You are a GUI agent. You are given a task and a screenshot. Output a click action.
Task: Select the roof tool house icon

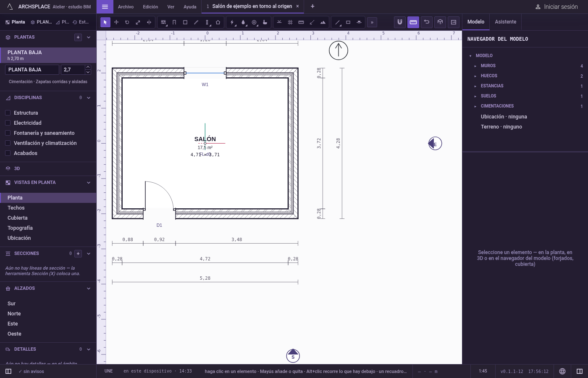click(x=218, y=22)
